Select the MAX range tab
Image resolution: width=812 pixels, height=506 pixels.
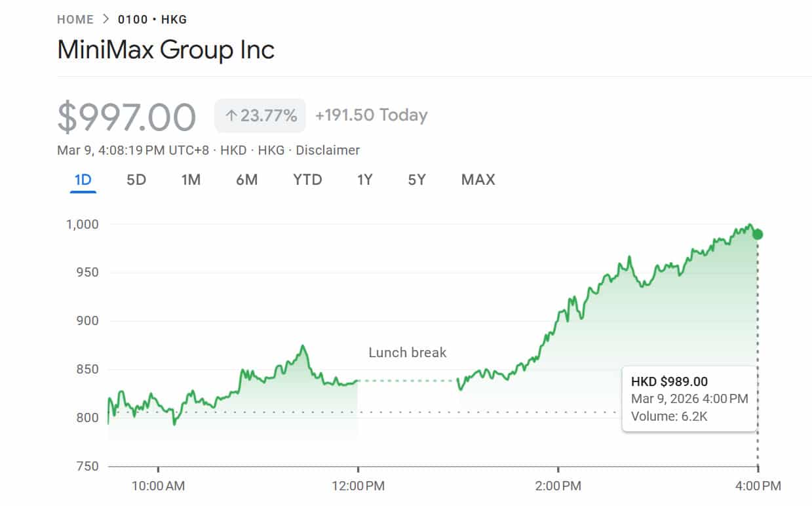point(478,180)
